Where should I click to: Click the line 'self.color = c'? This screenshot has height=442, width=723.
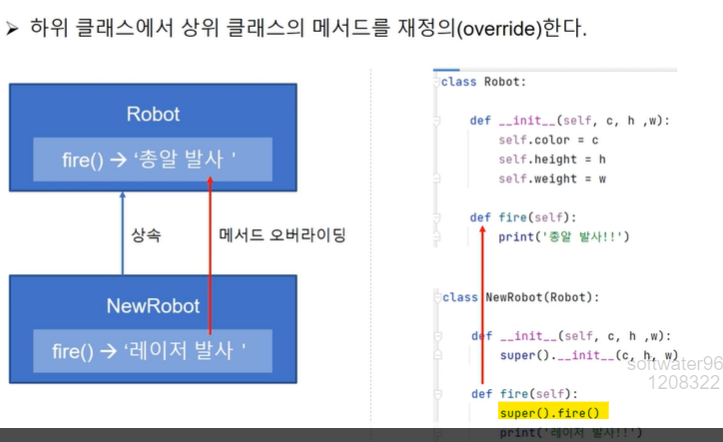[548, 140]
